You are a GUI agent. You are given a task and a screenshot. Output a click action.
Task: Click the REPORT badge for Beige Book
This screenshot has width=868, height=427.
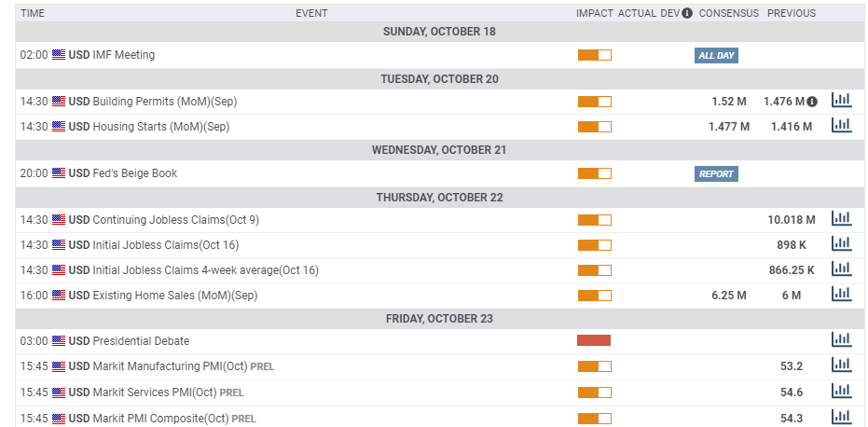pyautogui.click(x=716, y=174)
